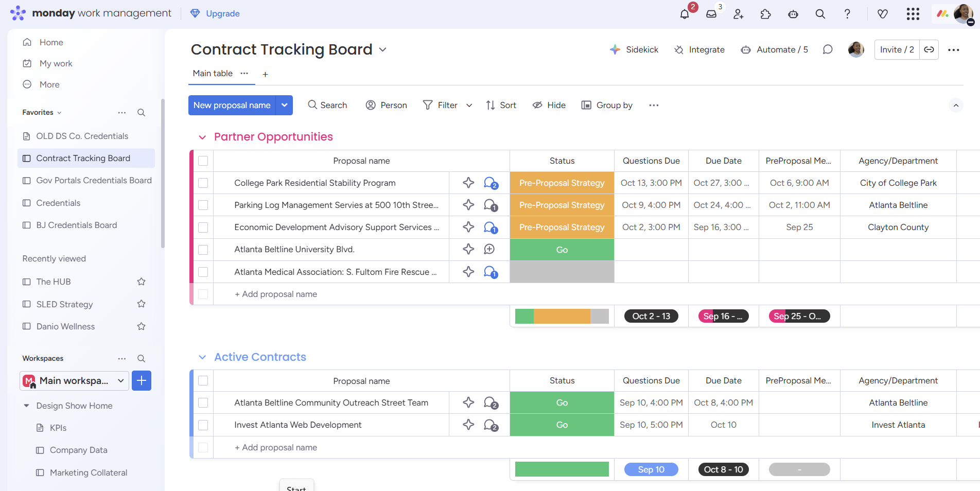Screen dimensions: 980x491
Task: Collapse Partner Opportunities group
Action: [202, 137]
